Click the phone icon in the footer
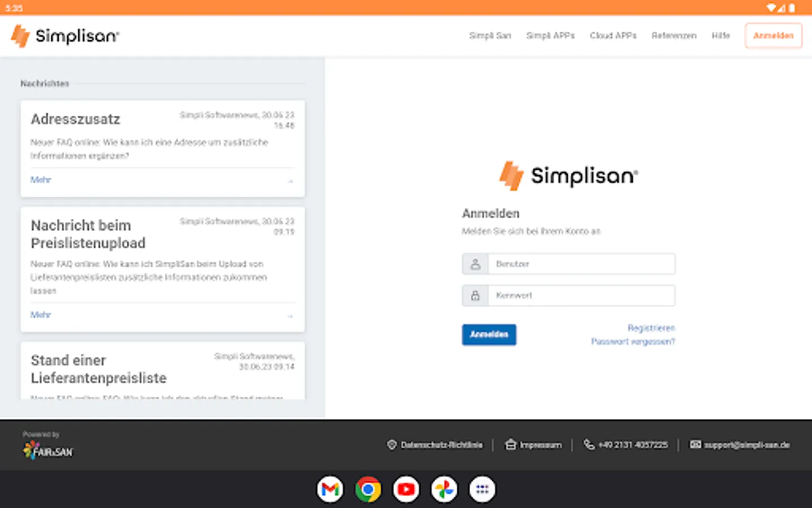 (589, 445)
